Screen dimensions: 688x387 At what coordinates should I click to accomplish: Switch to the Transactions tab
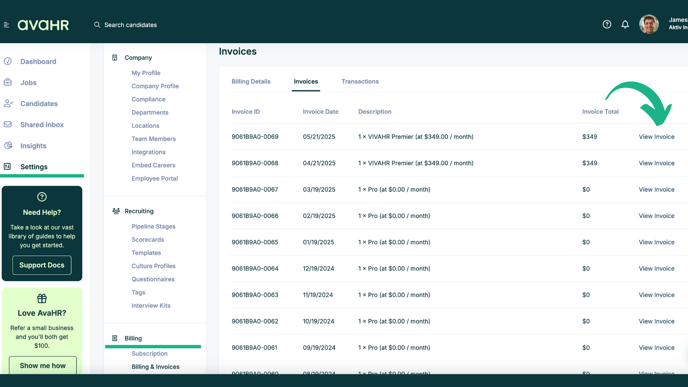point(360,81)
